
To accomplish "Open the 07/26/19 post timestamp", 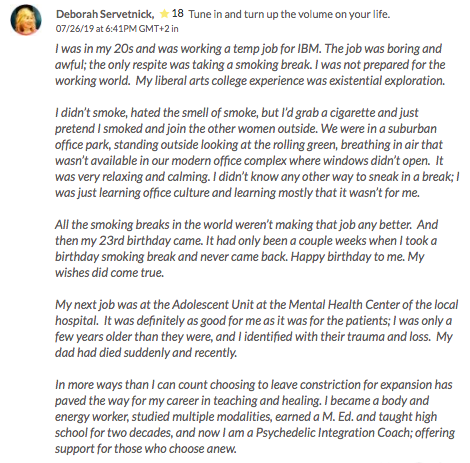I will 113,29.
